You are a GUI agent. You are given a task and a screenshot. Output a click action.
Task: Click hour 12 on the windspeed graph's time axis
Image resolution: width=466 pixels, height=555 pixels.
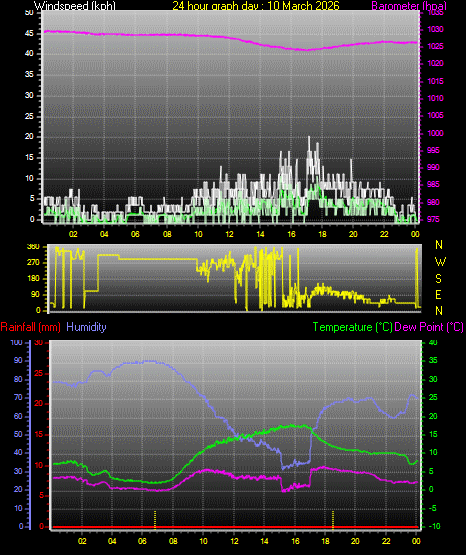(229, 234)
